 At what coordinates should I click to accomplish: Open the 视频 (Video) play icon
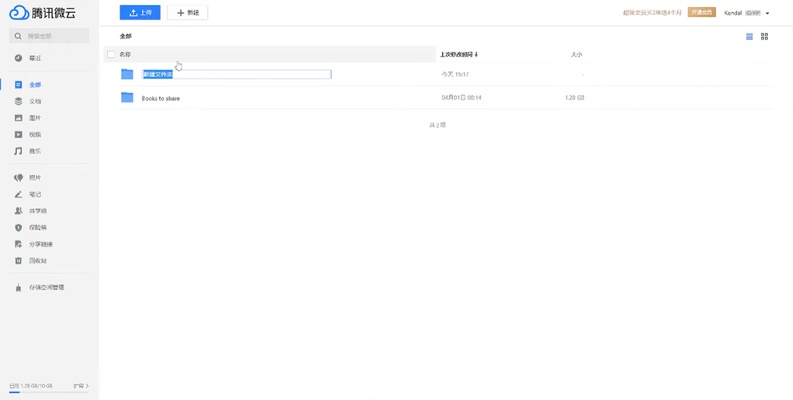(x=19, y=135)
